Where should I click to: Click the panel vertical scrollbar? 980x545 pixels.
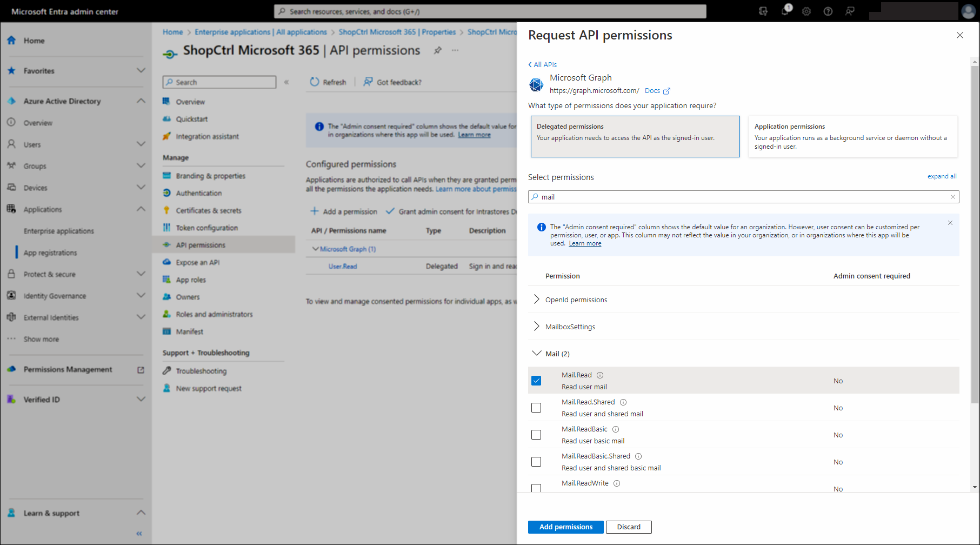pyautogui.click(x=975, y=235)
